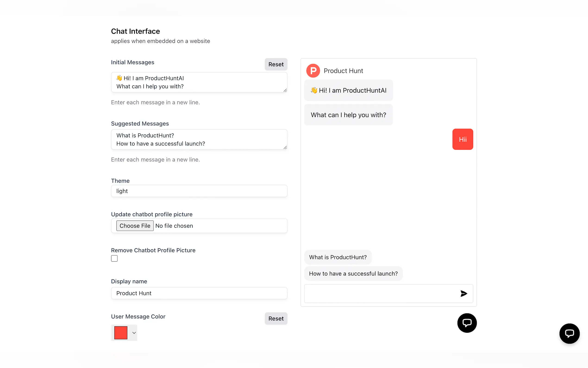Open the Theme dropdown set to light
588x368 pixels.
pyautogui.click(x=199, y=191)
